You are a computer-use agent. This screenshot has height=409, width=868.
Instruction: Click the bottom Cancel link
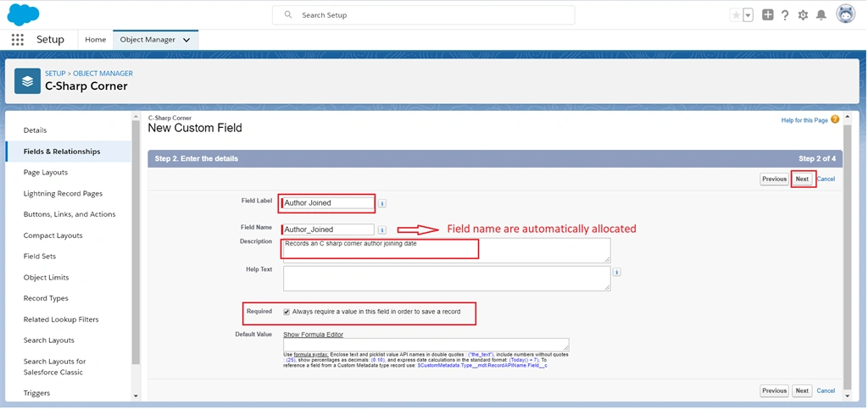826,390
